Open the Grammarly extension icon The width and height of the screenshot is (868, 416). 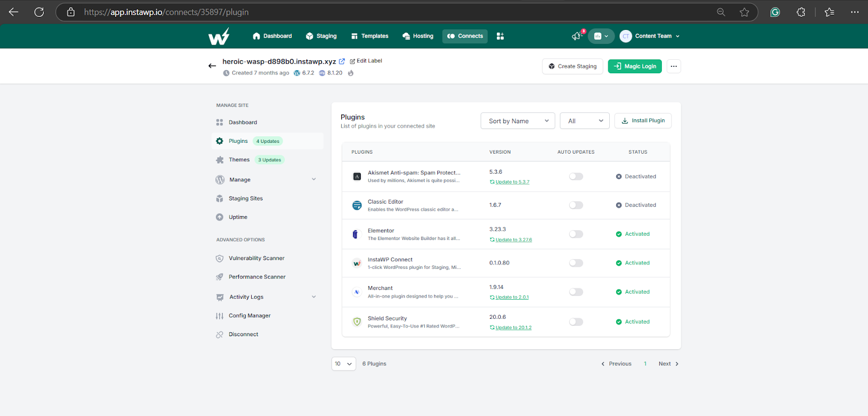(x=775, y=12)
